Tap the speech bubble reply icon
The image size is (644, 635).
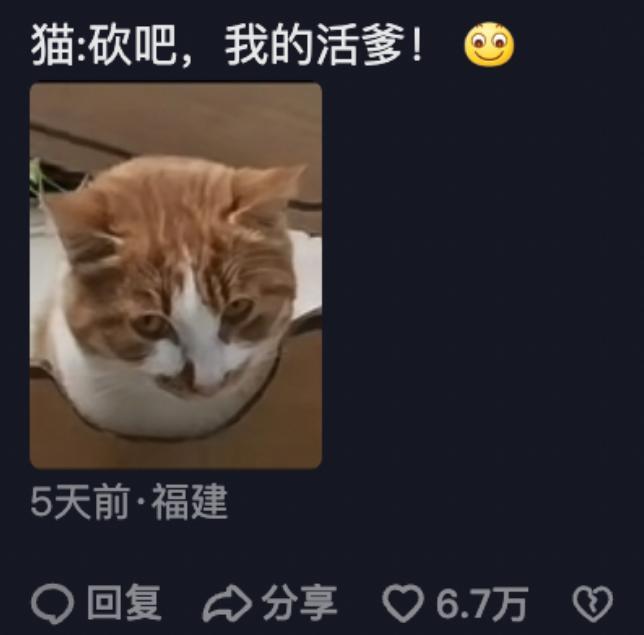[53, 603]
